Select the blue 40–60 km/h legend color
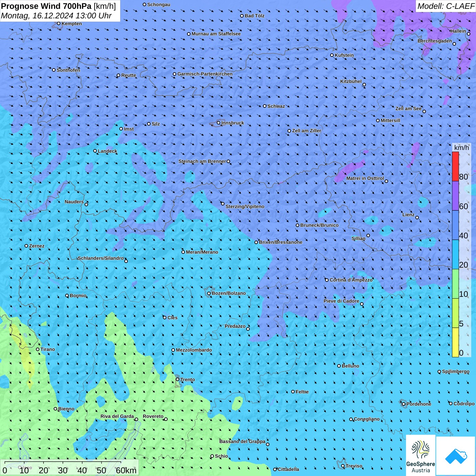 point(455,225)
